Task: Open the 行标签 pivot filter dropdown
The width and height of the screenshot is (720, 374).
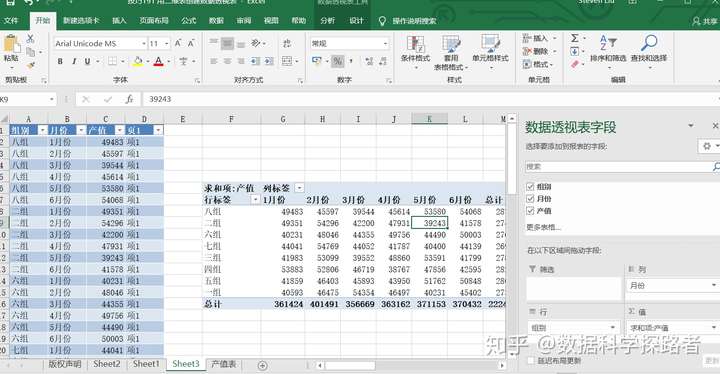Action: click(x=255, y=200)
